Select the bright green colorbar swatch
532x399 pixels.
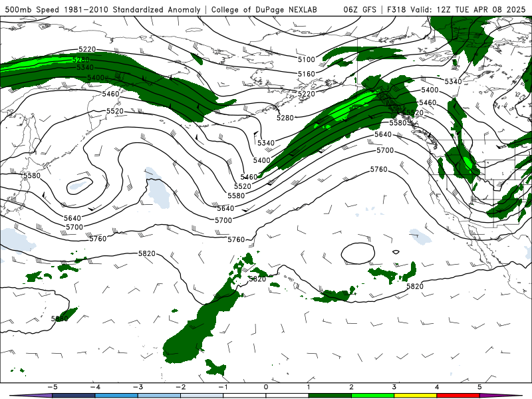click(372, 396)
